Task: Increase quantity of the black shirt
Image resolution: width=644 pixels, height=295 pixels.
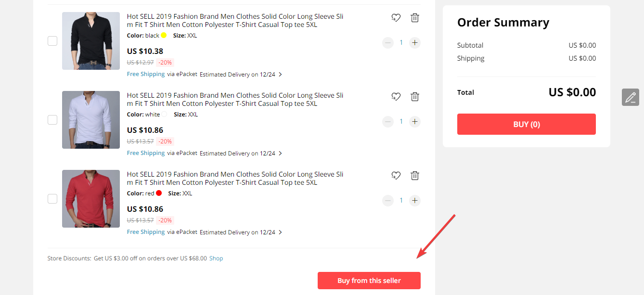Action: tap(415, 43)
